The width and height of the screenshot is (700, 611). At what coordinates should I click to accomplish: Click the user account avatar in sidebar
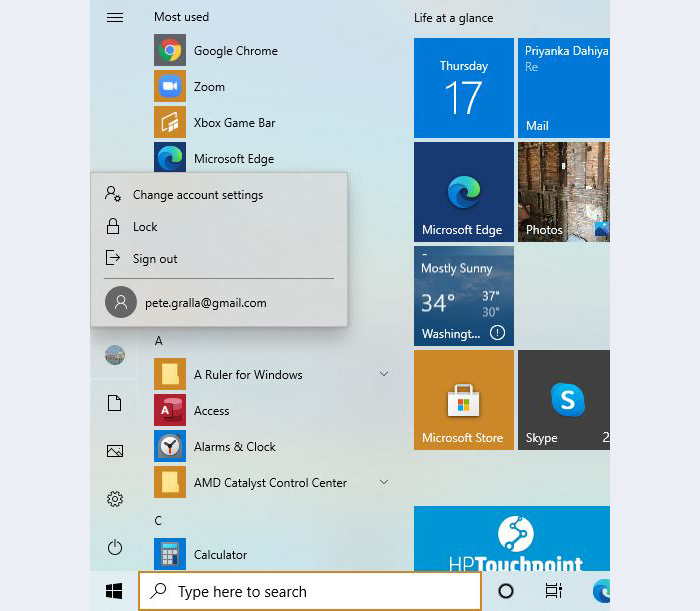click(115, 355)
